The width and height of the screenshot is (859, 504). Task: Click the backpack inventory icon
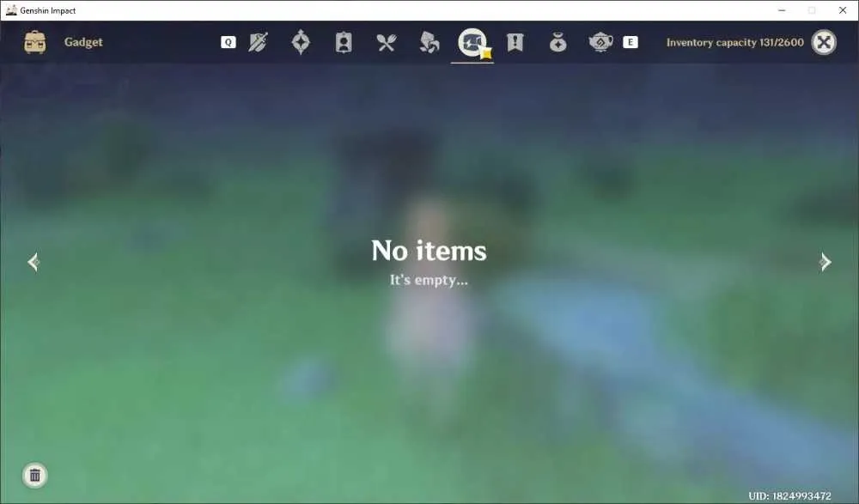[x=35, y=42]
